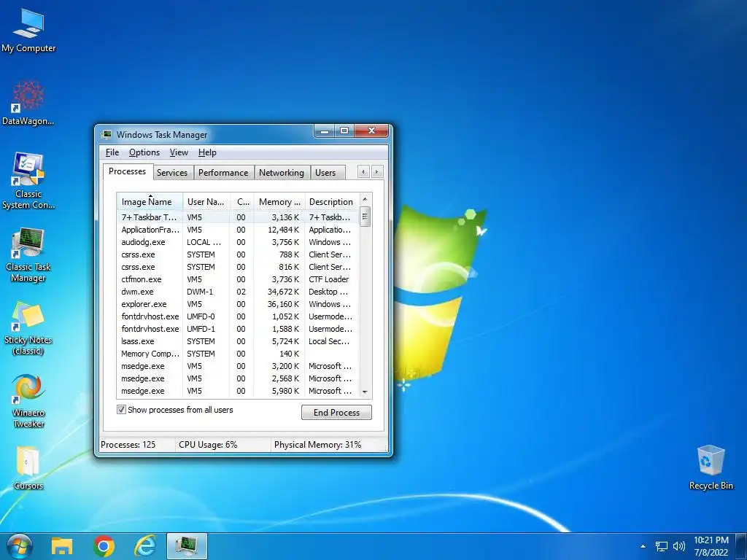This screenshot has height=560, width=747.
Task: Open the View menu
Action: [x=179, y=152]
